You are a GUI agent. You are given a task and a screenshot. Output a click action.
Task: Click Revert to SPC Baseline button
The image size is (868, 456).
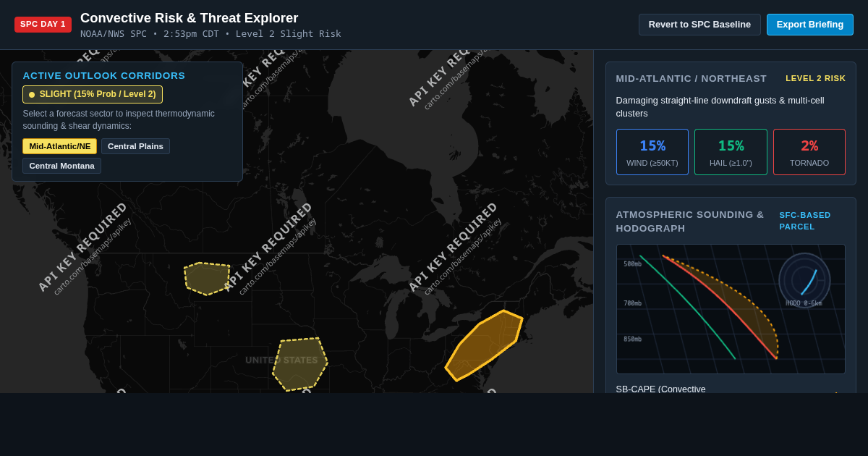[699, 25]
